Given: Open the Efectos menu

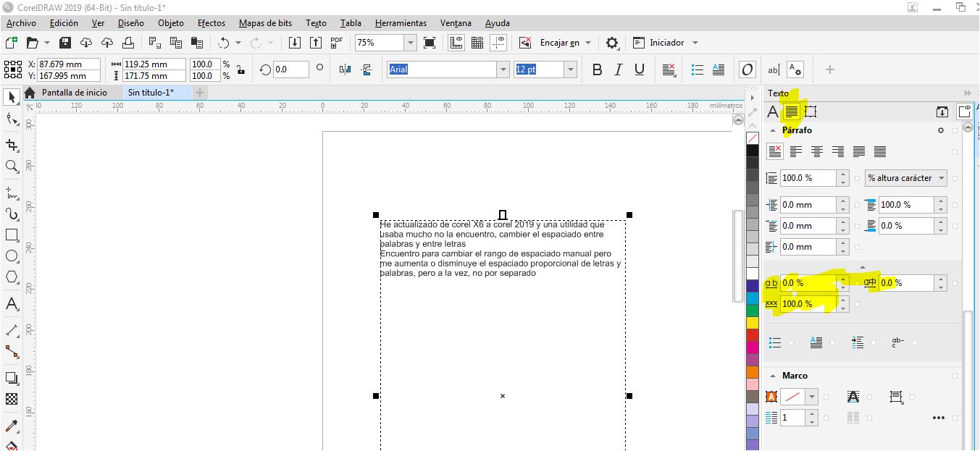Looking at the screenshot, I should point(211,23).
